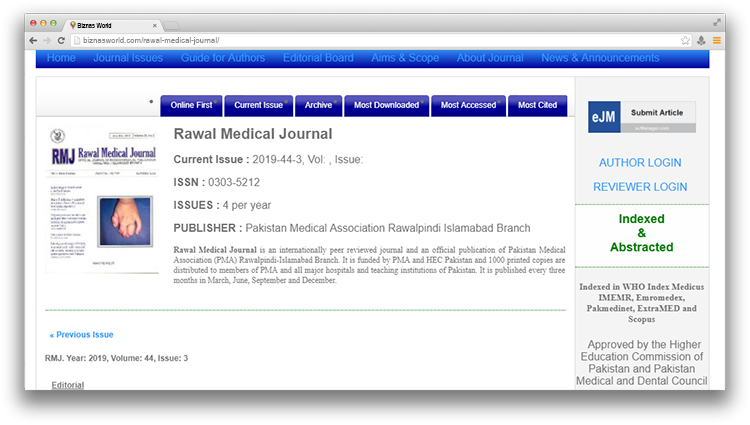The image size is (750, 425).
Task: Reload the current page
Action: tap(62, 40)
